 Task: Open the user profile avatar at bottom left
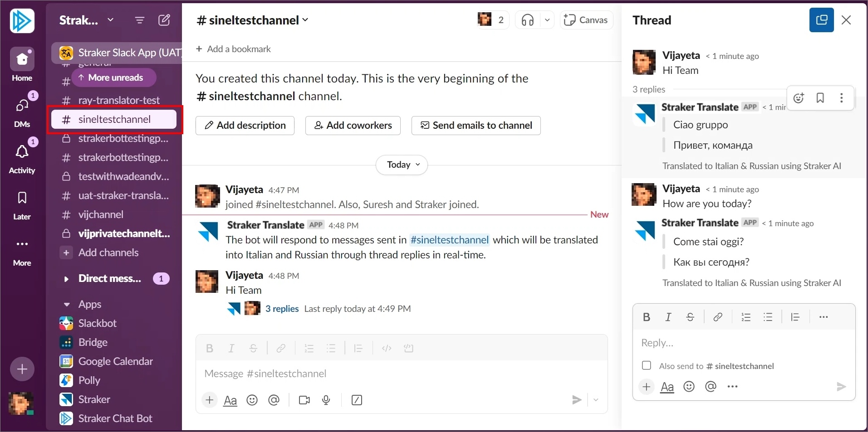[x=20, y=403]
